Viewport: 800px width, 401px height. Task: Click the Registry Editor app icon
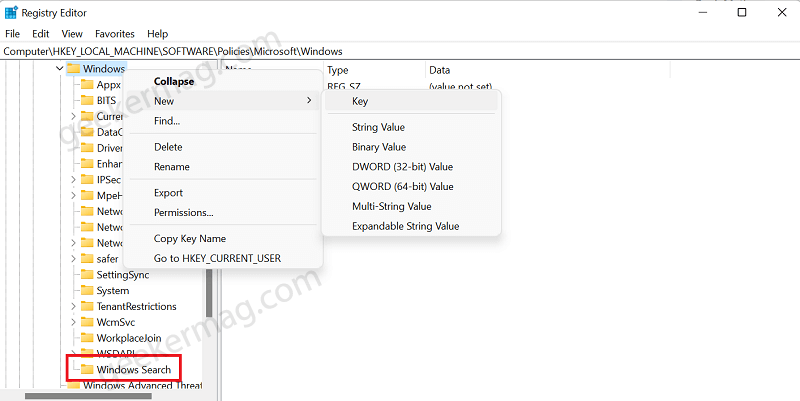pos(11,13)
